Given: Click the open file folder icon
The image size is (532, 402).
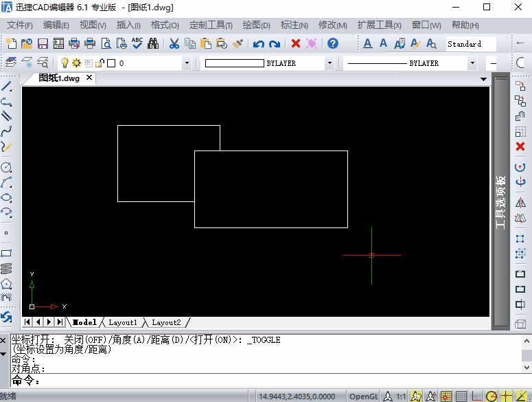Looking at the screenshot, I should (x=27, y=43).
